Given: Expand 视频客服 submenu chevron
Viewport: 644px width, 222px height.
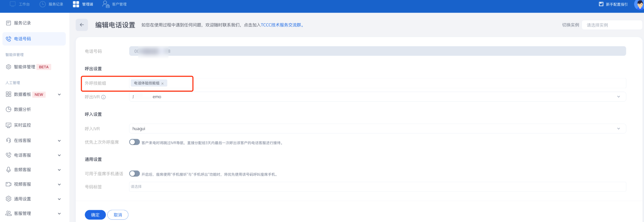Looking at the screenshot, I should tap(59, 184).
